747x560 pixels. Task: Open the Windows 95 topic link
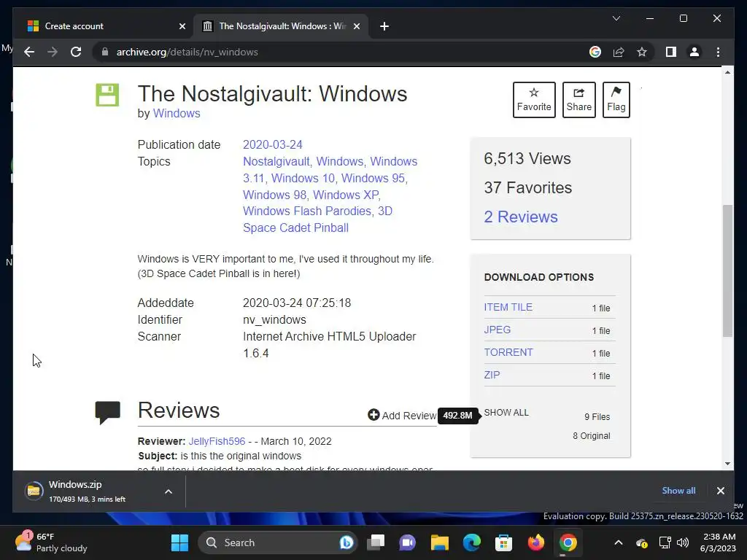tap(373, 178)
